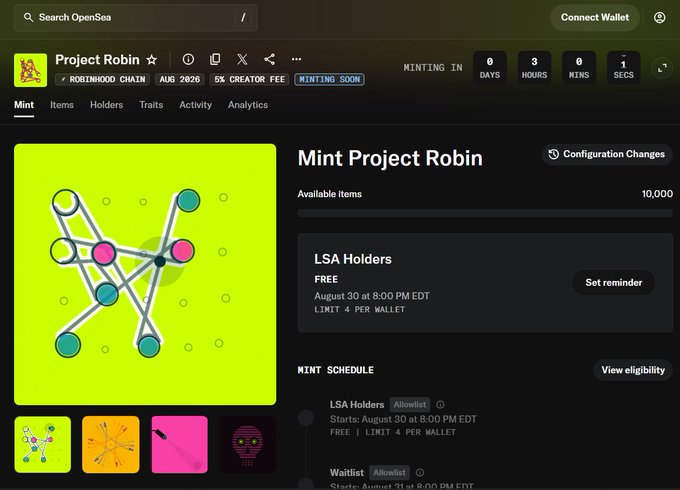
Task: Click Connect Wallet button
Action: (x=595, y=17)
